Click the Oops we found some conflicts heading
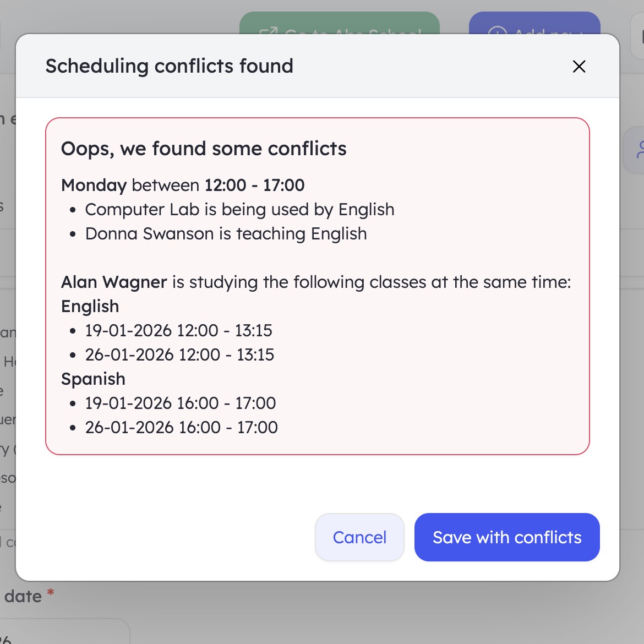This screenshot has width=644, height=644. pyautogui.click(x=204, y=149)
